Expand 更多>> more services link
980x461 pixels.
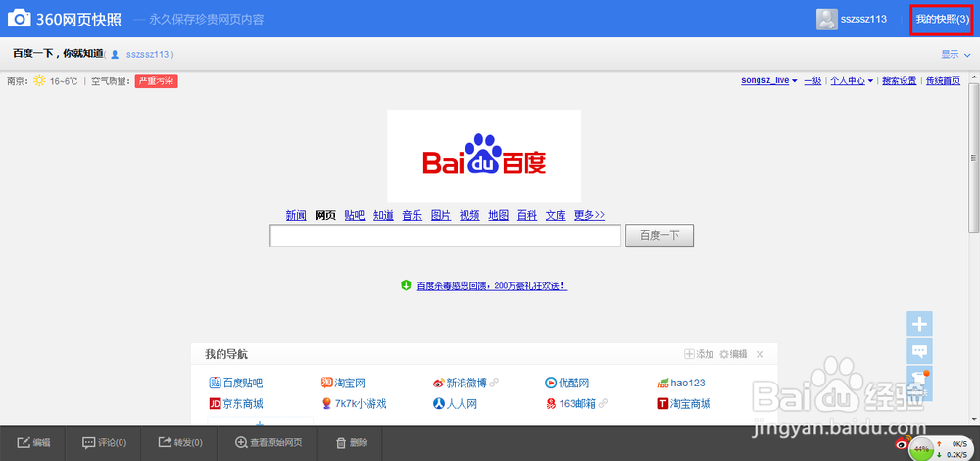pos(589,215)
